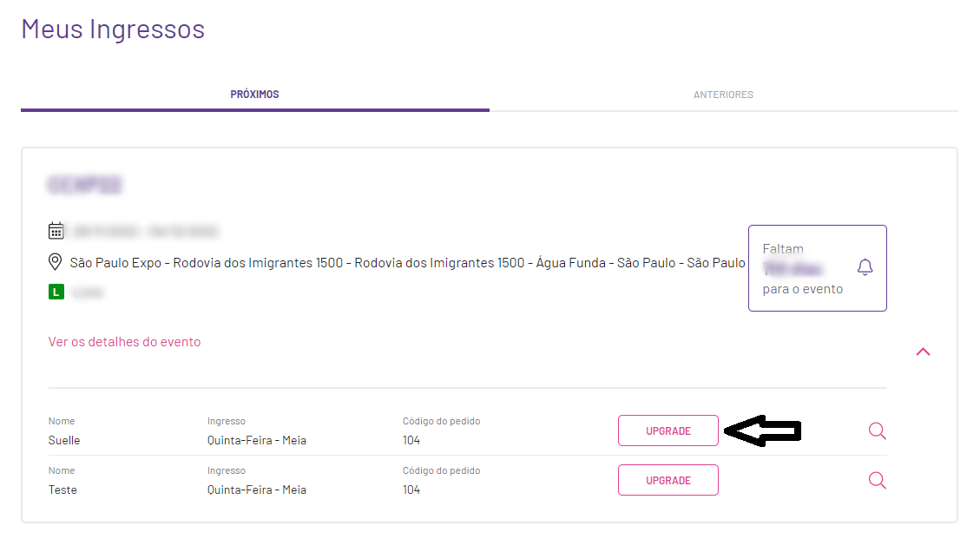Click the blurred event date text
The height and width of the screenshot is (552, 980).
point(146,232)
